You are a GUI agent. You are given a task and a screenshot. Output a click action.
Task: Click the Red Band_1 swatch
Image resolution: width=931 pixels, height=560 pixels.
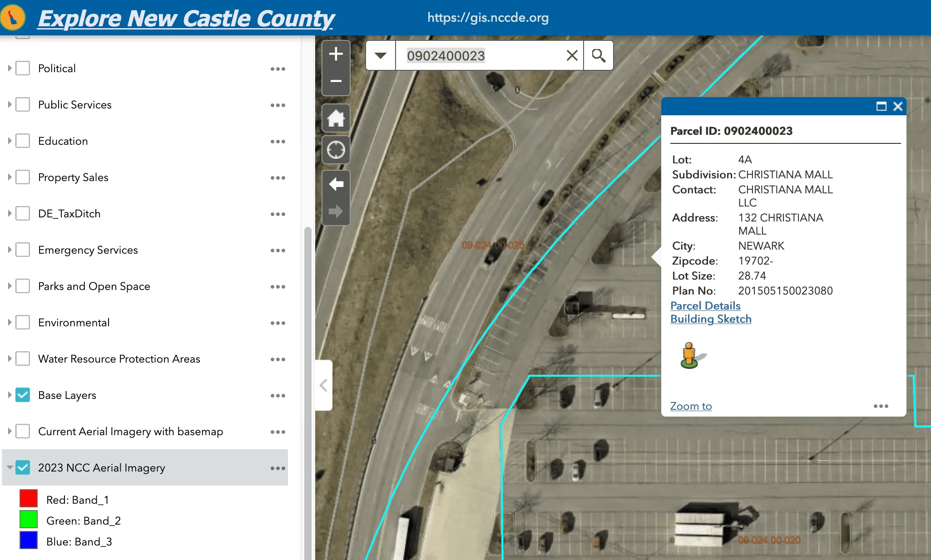pos(29,498)
